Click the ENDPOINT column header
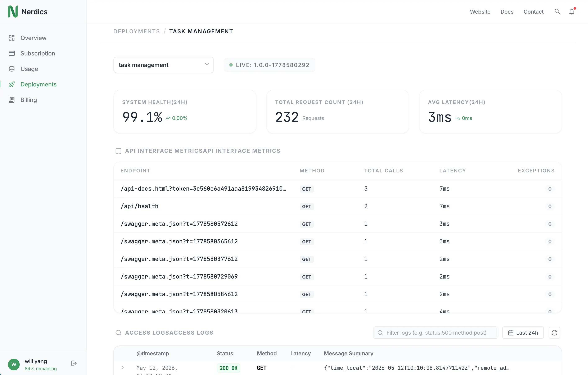 (x=136, y=171)
